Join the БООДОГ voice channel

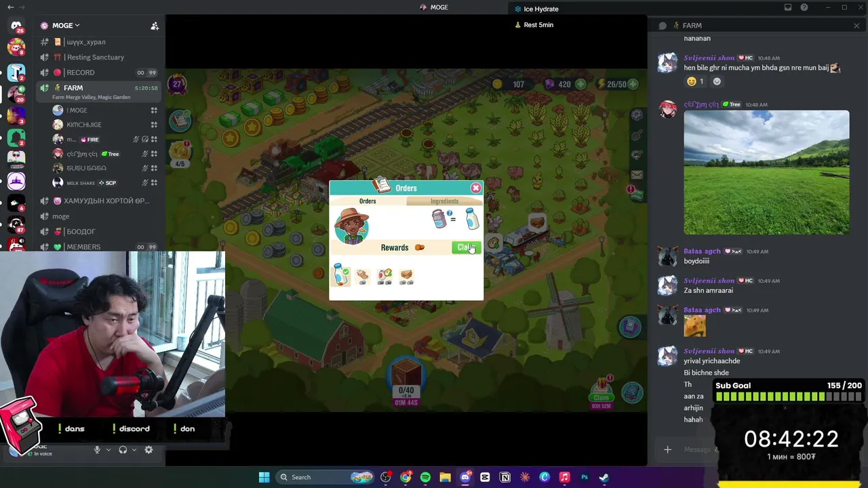[98, 232]
